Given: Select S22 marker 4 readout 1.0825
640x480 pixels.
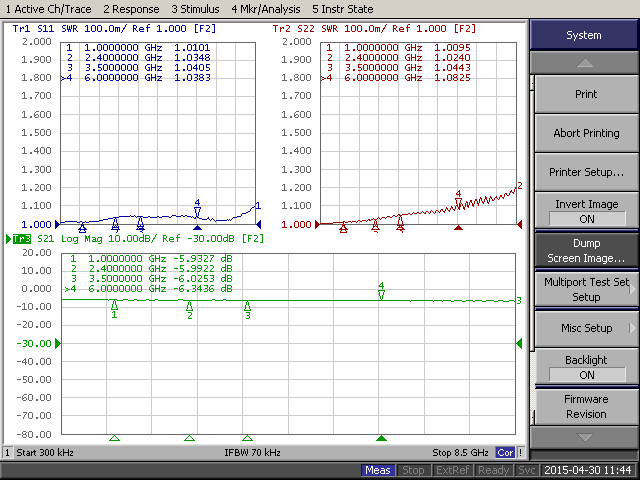Looking at the screenshot, I should click(452, 78).
